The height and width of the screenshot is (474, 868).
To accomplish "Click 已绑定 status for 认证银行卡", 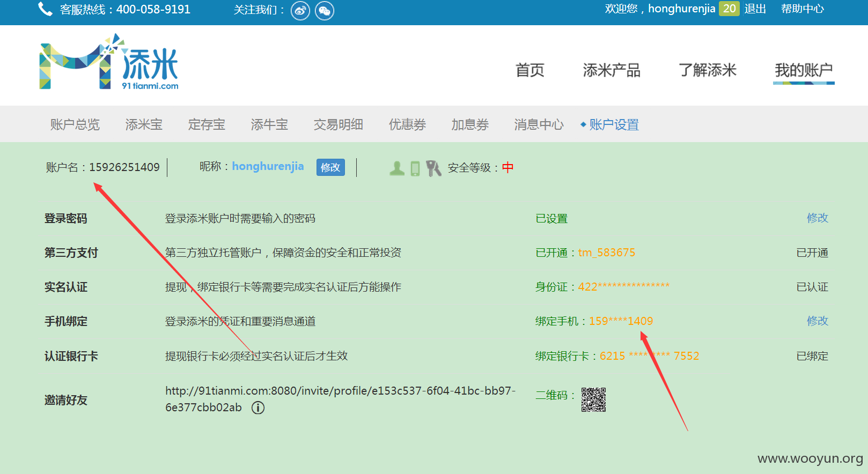I will 812,356.
